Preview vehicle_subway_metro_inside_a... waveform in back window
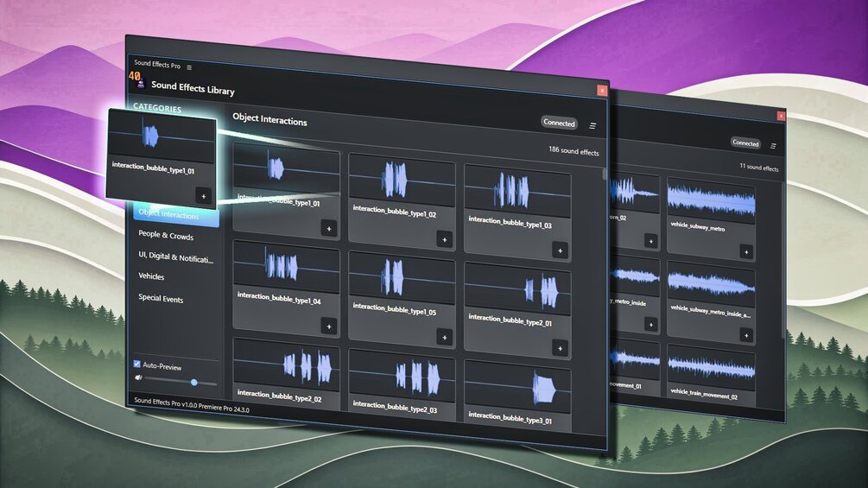Image resolution: width=868 pixels, height=488 pixels. tap(712, 283)
